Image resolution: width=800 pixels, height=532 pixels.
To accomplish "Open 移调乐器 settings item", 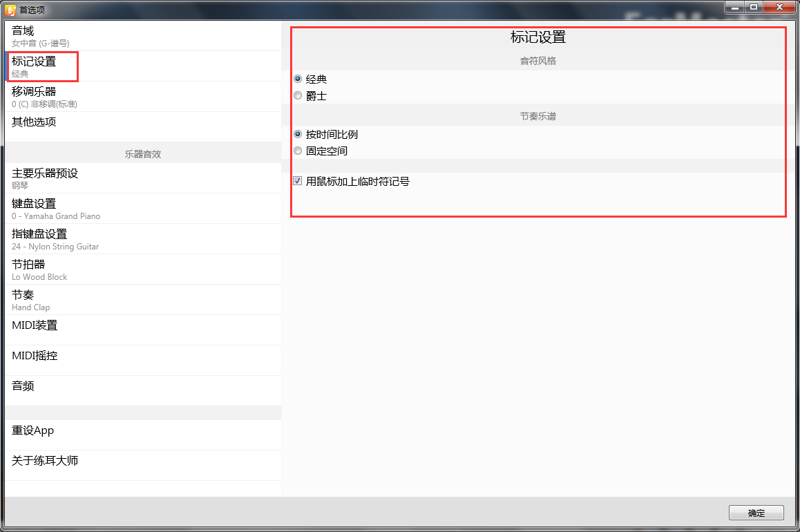I will (142, 97).
